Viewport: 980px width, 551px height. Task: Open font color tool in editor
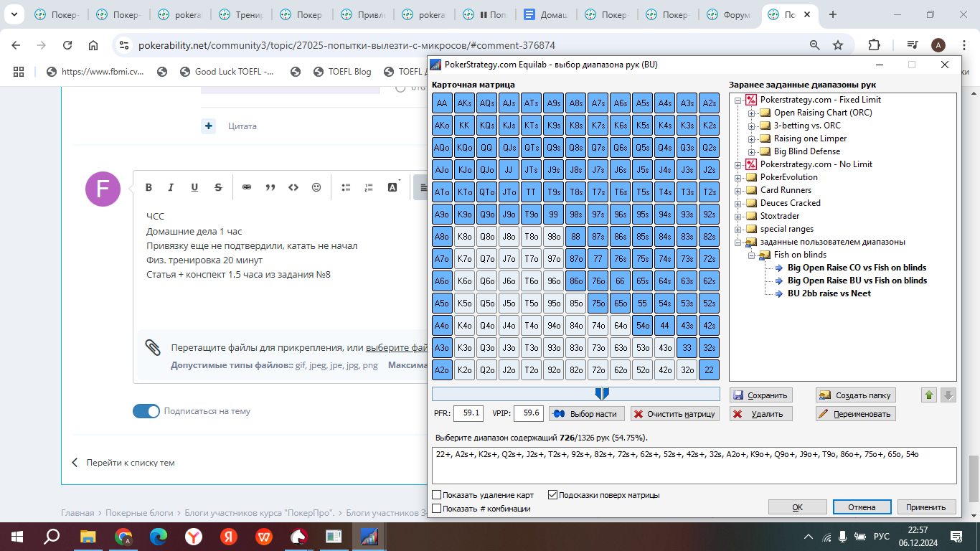click(393, 187)
